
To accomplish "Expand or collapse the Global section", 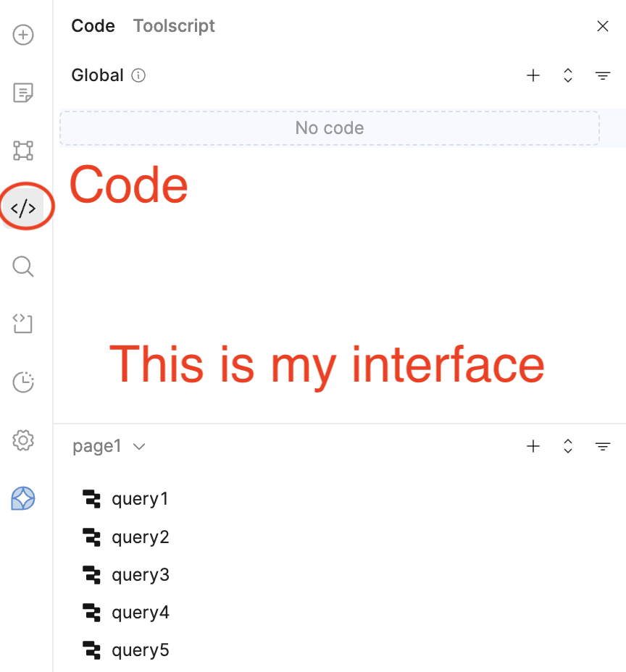I will pos(568,75).
